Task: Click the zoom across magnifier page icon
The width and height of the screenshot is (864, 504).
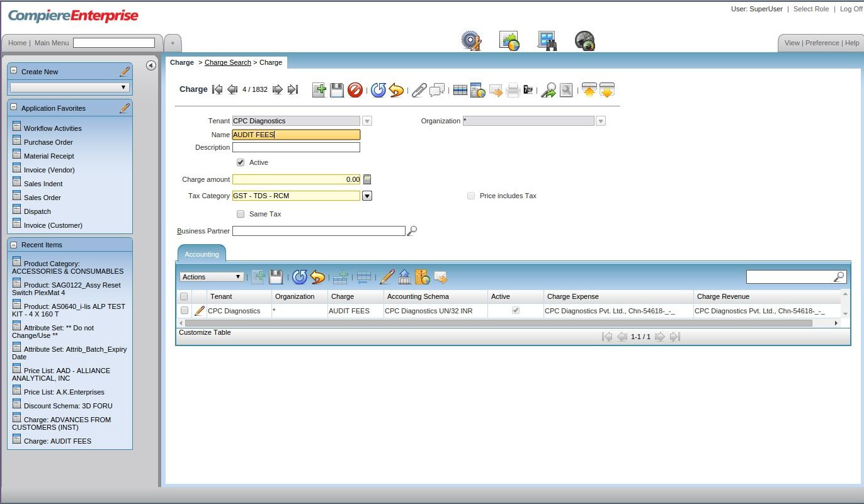Action: click(x=566, y=90)
